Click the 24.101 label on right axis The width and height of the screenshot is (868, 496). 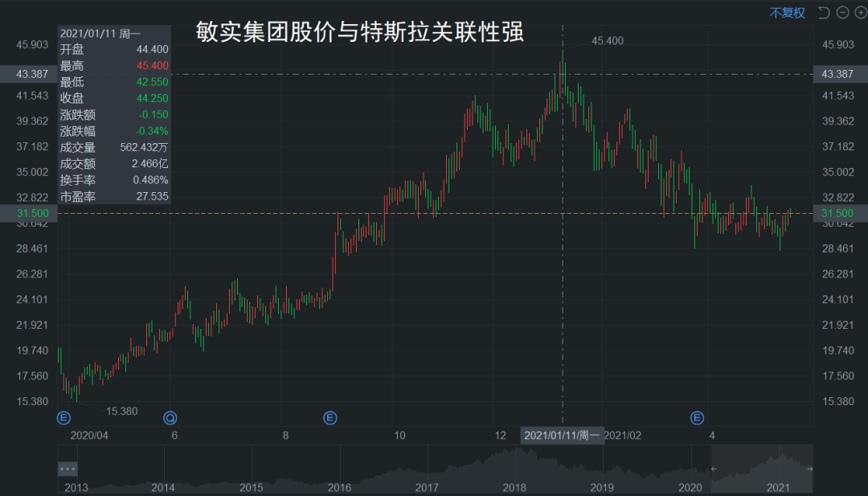click(x=837, y=300)
